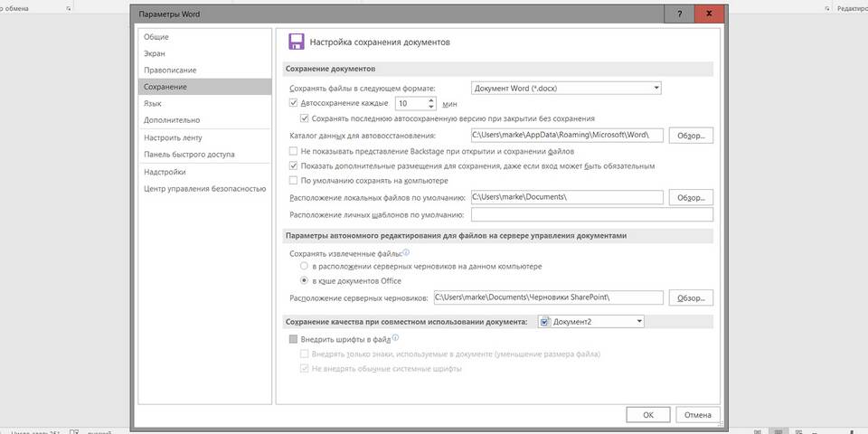Open Центр управления безопасностью

click(204, 189)
